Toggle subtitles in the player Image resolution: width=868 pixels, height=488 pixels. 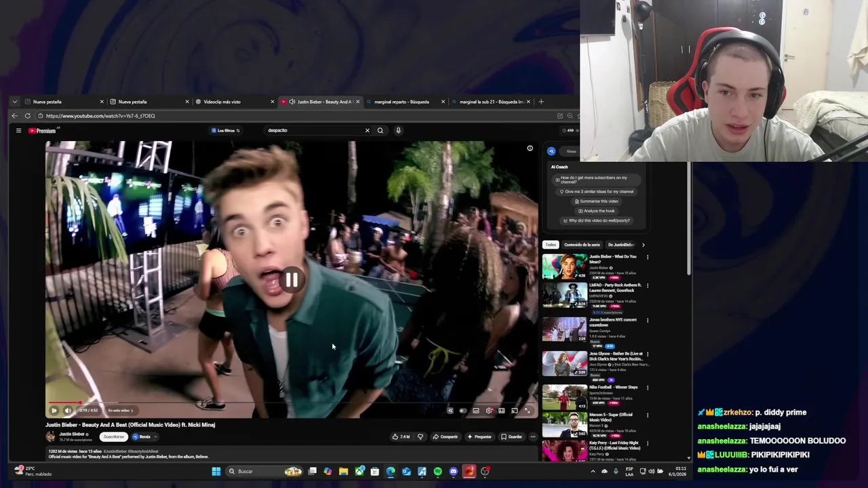click(476, 410)
